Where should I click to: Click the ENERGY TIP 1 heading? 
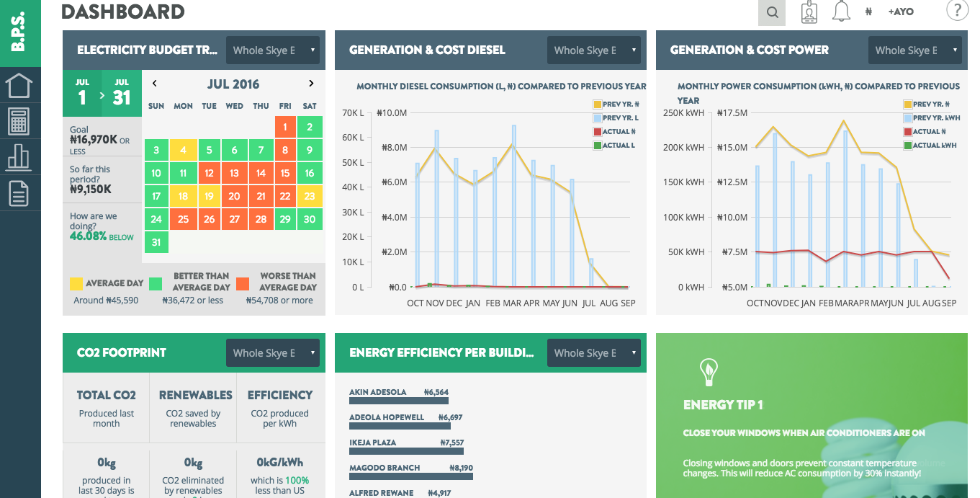point(723,405)
